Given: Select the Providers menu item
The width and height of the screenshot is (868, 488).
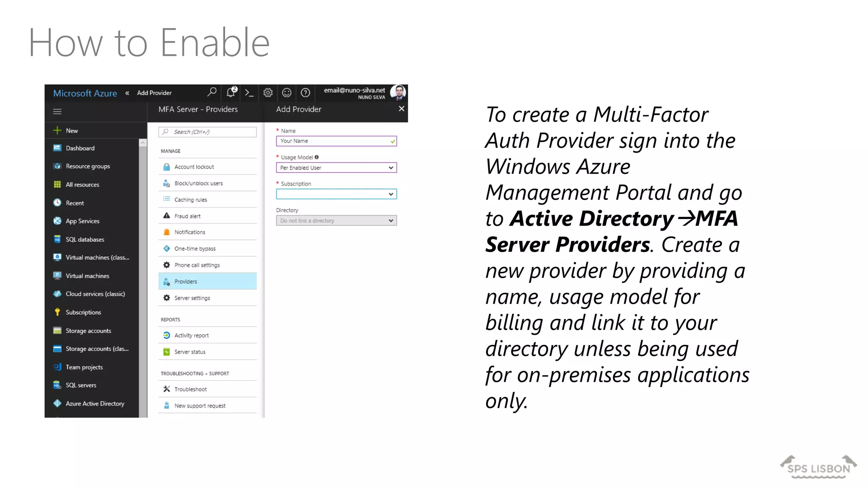Looking at the screenshot, I should tap(208, 281).
